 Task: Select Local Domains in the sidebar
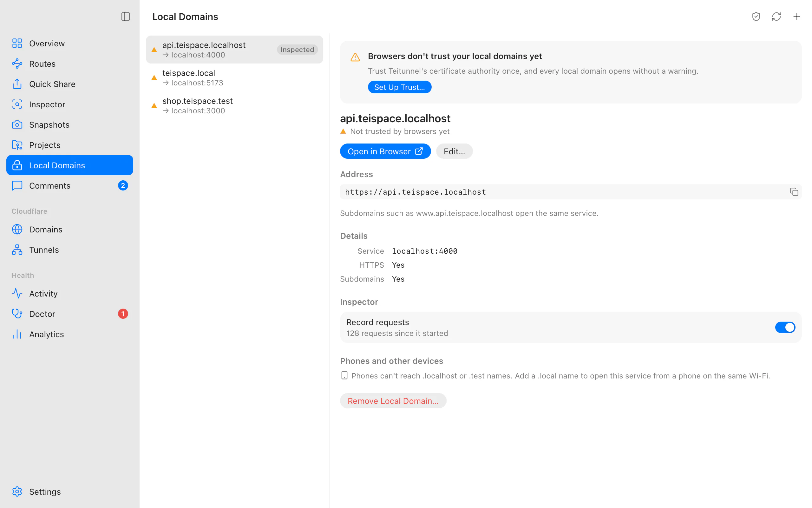(70, 165)
